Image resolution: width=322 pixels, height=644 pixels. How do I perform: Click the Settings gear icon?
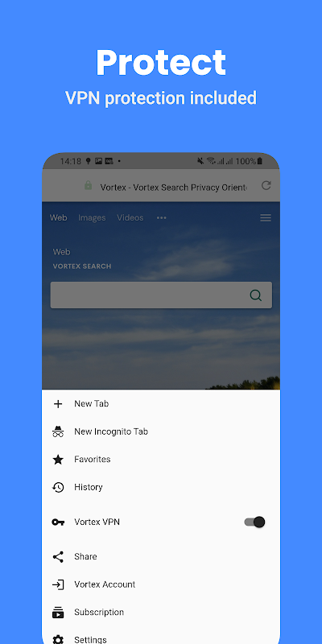coord(58,639)
